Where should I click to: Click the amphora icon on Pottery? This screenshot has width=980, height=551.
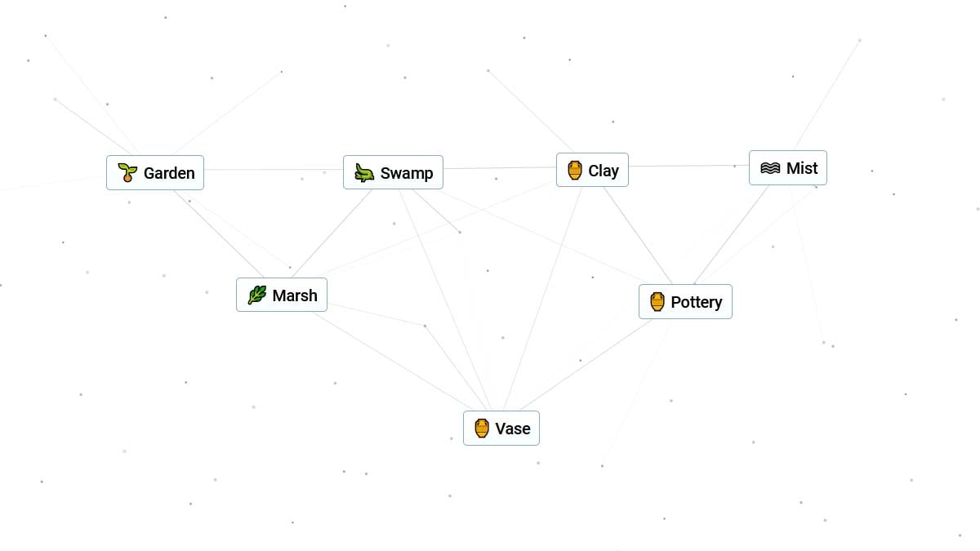click(x=657, y=301)
